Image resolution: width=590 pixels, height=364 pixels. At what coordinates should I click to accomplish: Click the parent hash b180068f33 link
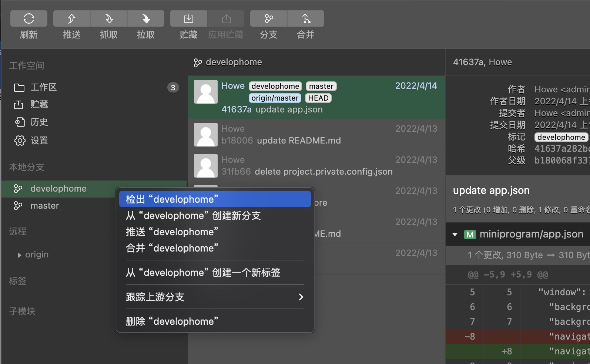(562, 161)
